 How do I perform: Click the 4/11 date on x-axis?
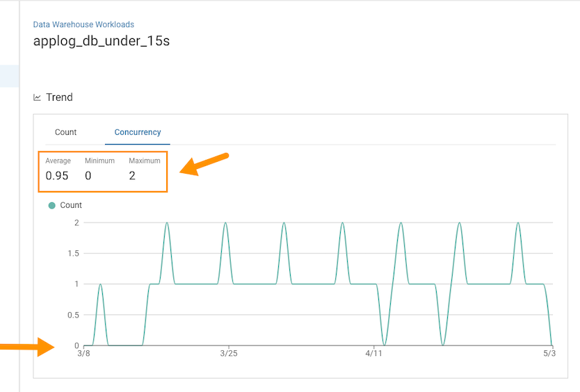coord(374,354)
